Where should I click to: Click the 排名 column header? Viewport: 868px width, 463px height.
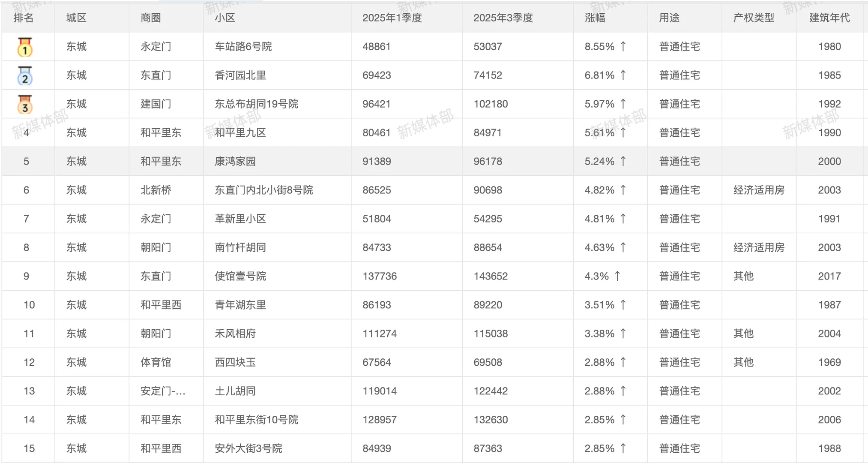pos(24,18)
